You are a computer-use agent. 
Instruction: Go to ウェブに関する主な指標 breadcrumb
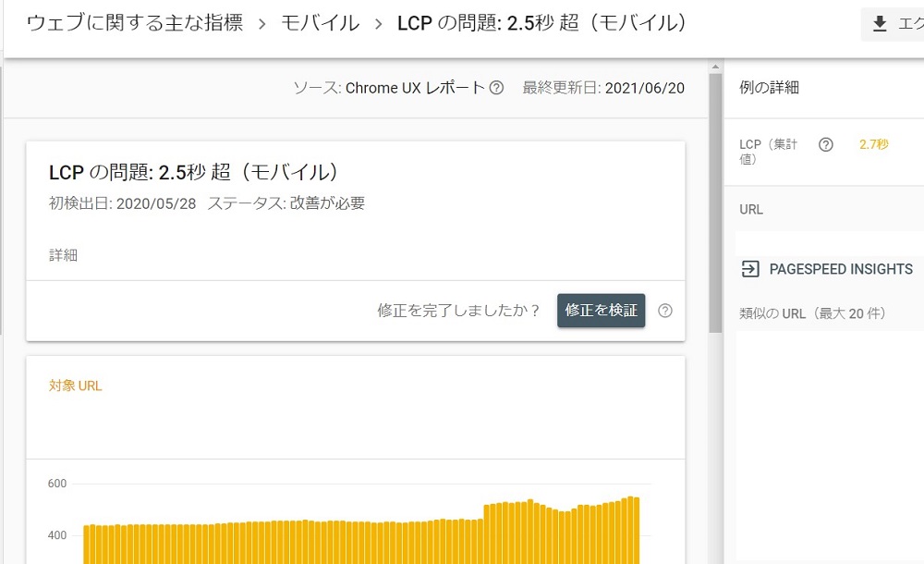(x=135, y=24)
